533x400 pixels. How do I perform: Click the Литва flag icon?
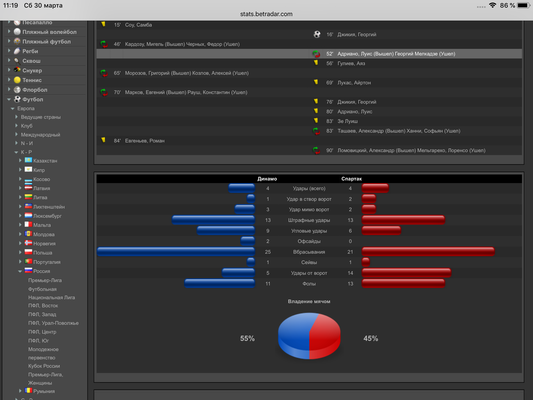pyautogui.click(x=28, y=197)
